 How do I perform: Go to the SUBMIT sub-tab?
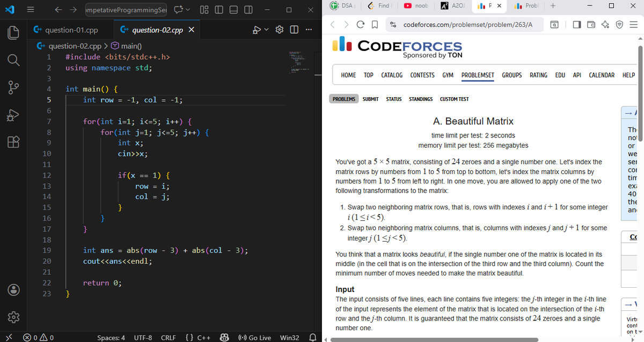(371, 99)
